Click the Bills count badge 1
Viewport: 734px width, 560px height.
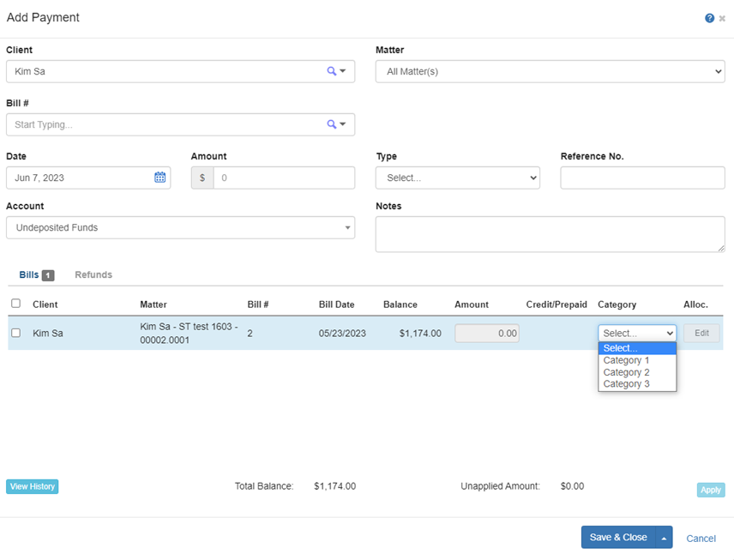(x=48, y=275)
